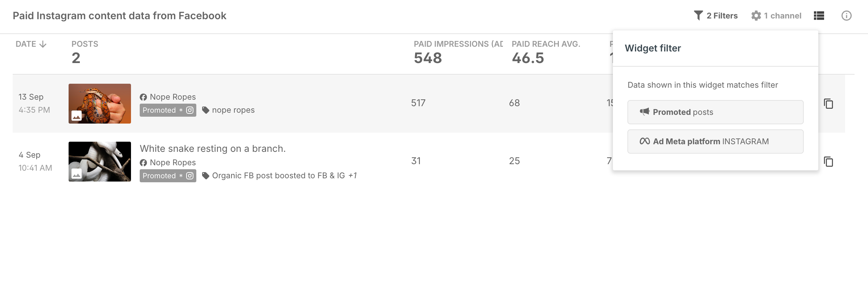Screen dimensions: 868x287
Task: Select the Ad Meta platform INSTAGRAM filter
Action: [715, 142]
